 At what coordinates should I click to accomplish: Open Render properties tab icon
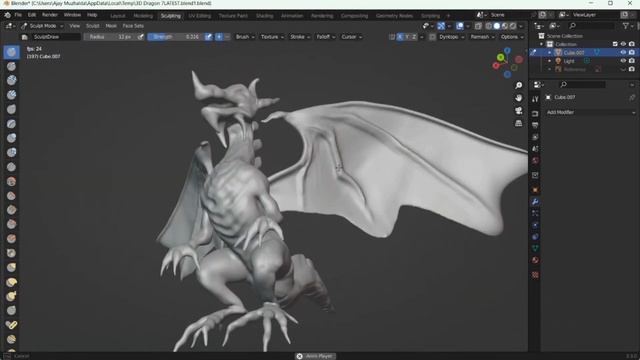pyautogui.click(x=535, y=113)
